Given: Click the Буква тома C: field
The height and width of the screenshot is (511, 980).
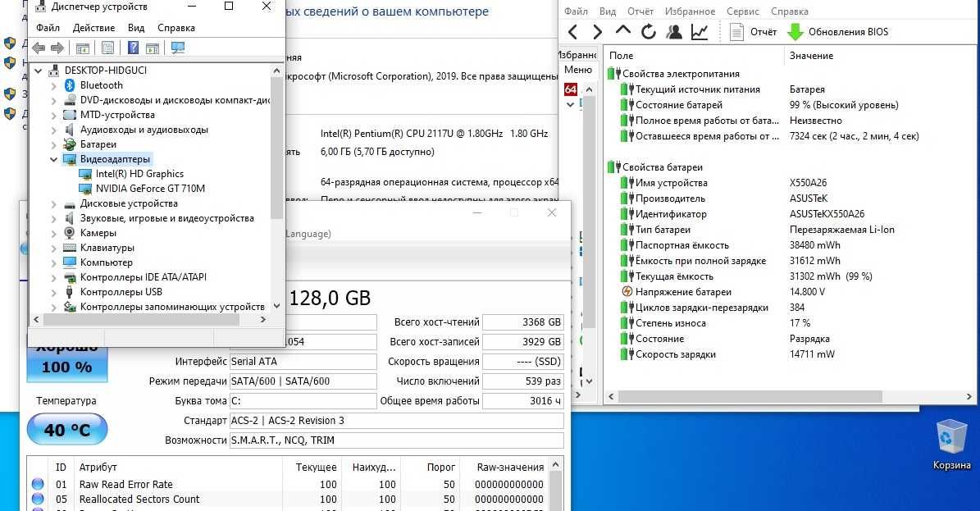Looking at the screenshot, I should click(x=303, y=401).
